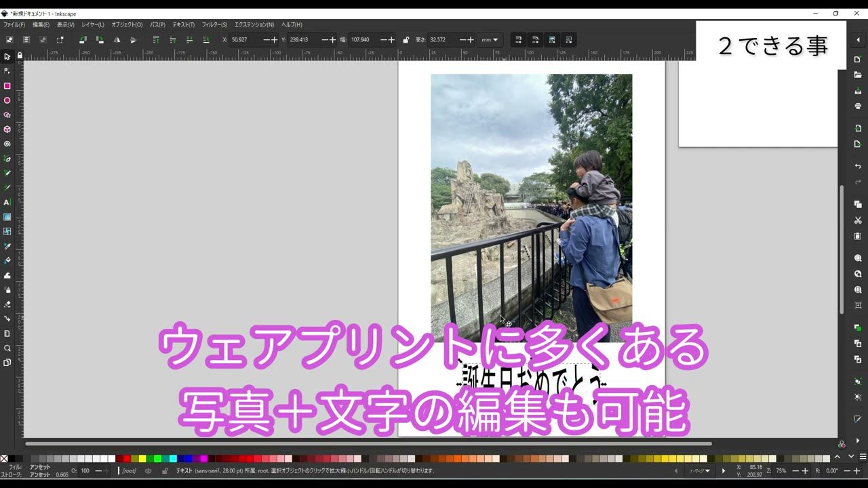Select the Spiral tool
Viewport: 868px width, 488px height.
point(7,144)
